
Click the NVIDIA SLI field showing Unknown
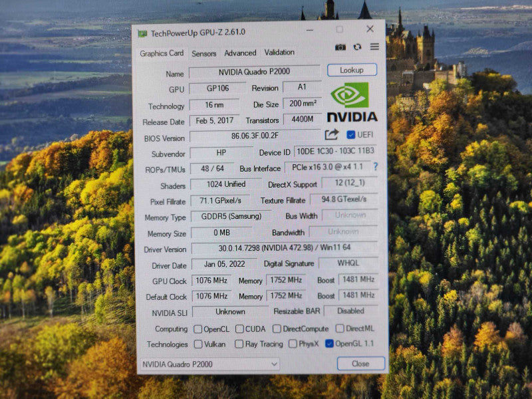[230, 311]
